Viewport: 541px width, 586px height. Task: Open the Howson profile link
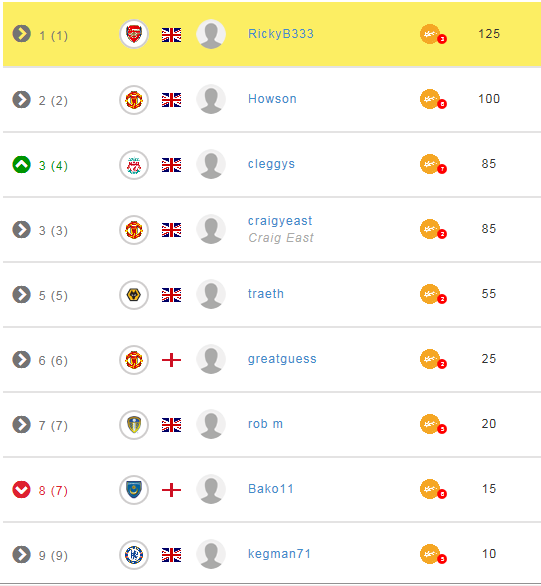click(272, 99)
